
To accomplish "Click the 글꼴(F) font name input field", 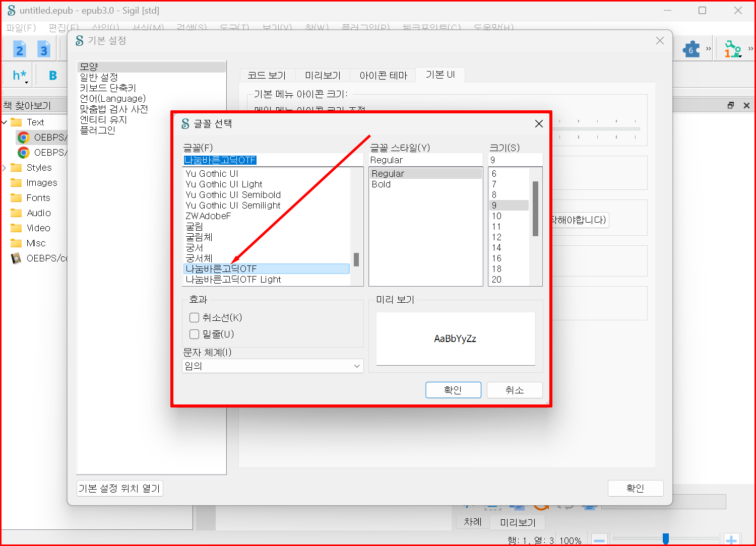I will coord(273,160).
